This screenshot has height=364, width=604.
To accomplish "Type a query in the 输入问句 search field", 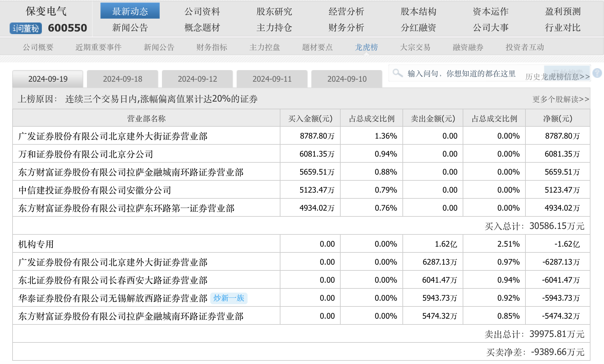I will tap(461, 74).
